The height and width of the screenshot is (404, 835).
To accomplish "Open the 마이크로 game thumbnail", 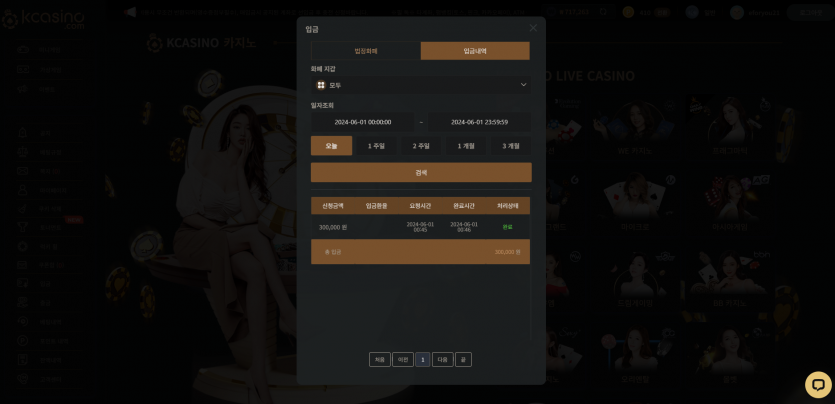I will [x=634, y=204].
